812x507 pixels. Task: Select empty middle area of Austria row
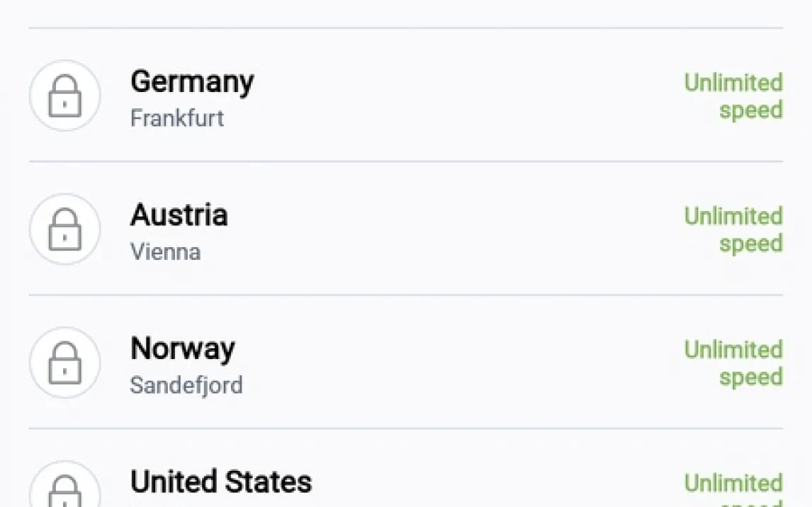click(461, 229)
